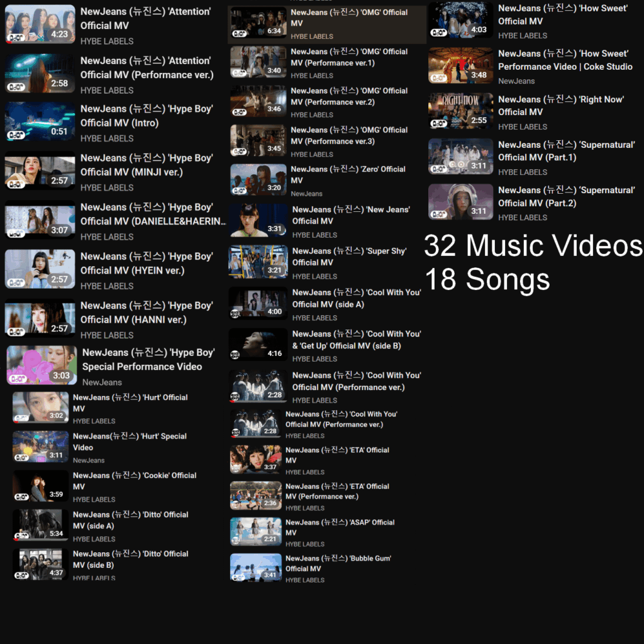Click the 'Hype Boy' Official MV (HYEIN ver.) title

pos(147,264)
